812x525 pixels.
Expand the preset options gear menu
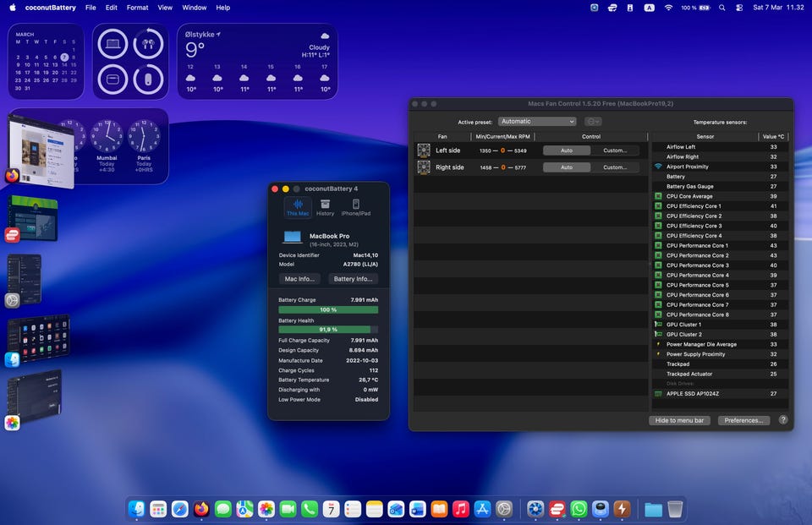593,122
